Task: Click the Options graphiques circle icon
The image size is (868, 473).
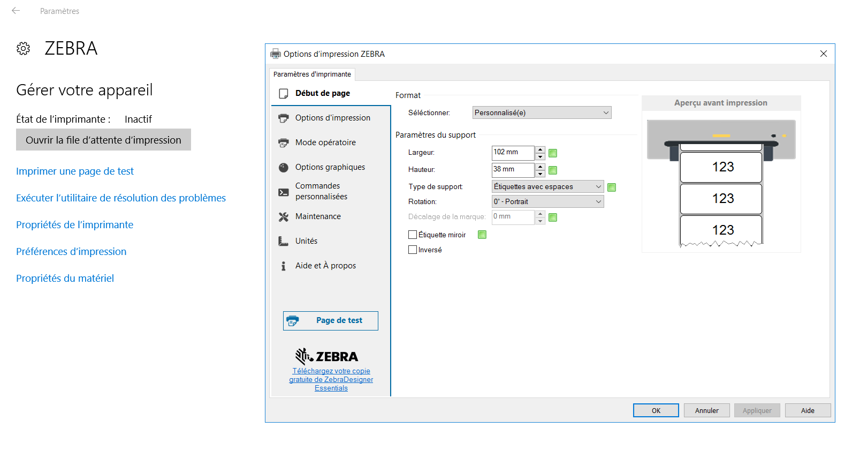Action: pos(283,167)
